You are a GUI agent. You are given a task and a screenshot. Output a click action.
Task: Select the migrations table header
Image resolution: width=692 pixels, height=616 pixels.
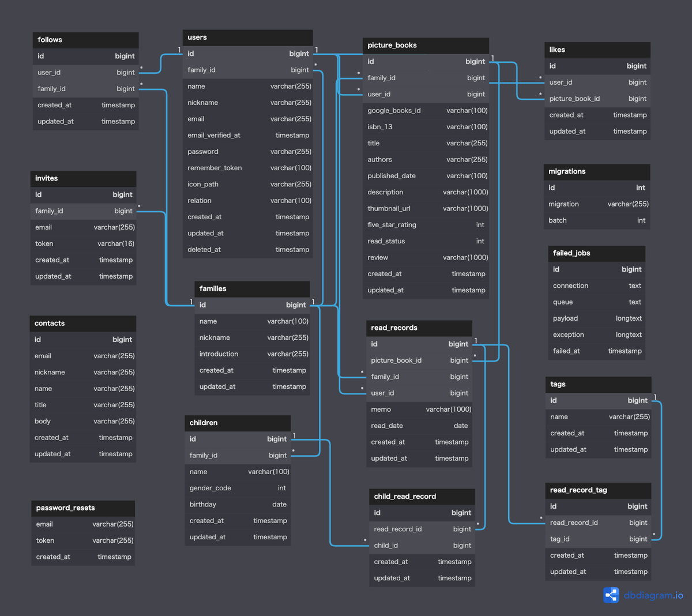click(596, 171)
